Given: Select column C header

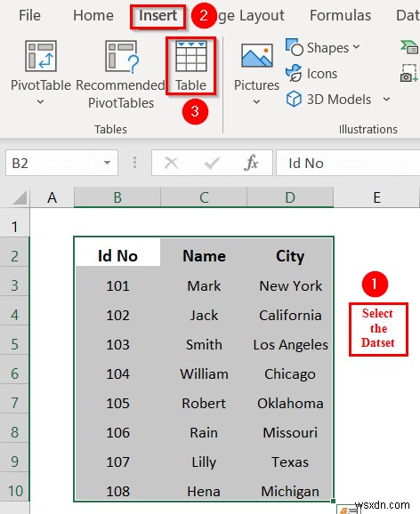Looking at the screenshot, I should pos(204,197).
